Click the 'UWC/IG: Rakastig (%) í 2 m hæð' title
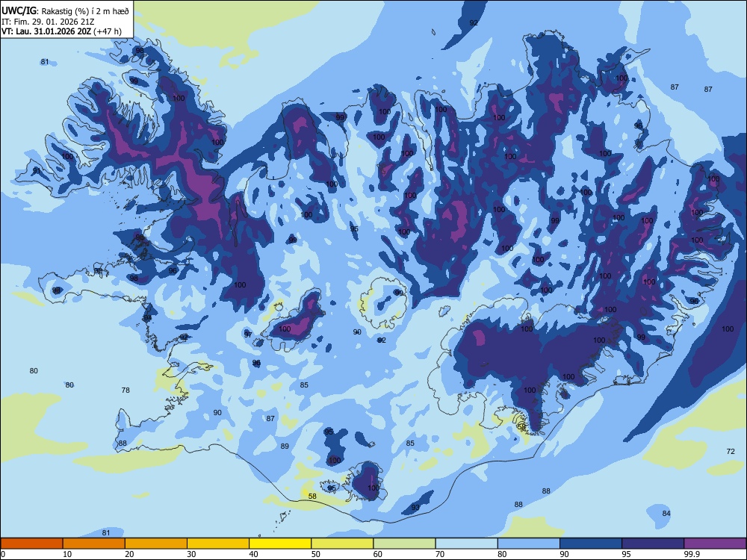The width and height of the screenshot is (747, 560). coord(65,11)
